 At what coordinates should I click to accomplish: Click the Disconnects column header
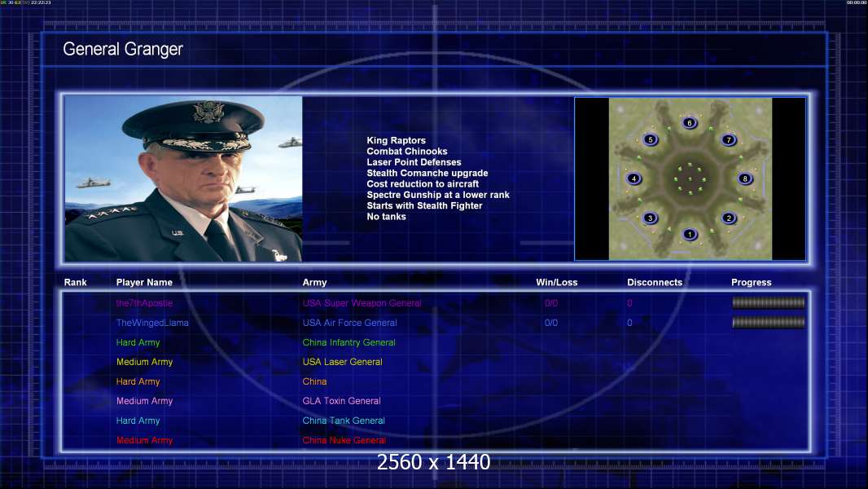click(x=655, y=283)
